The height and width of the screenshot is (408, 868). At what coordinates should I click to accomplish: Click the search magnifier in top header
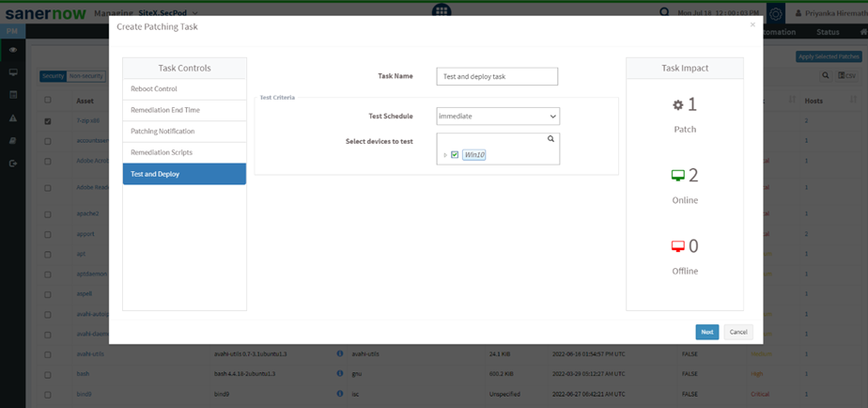[664, 12]
